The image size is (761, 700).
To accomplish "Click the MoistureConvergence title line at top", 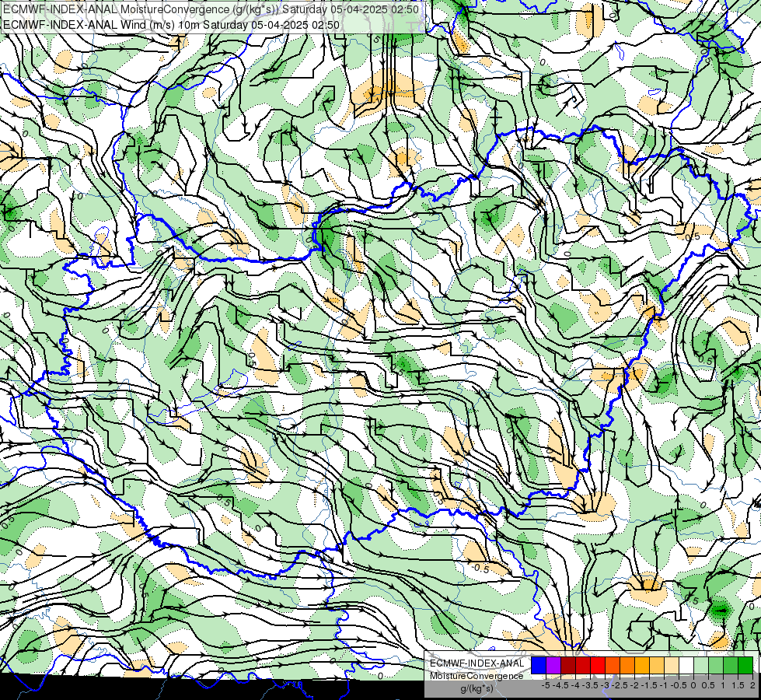I will [x=211, y=9].
